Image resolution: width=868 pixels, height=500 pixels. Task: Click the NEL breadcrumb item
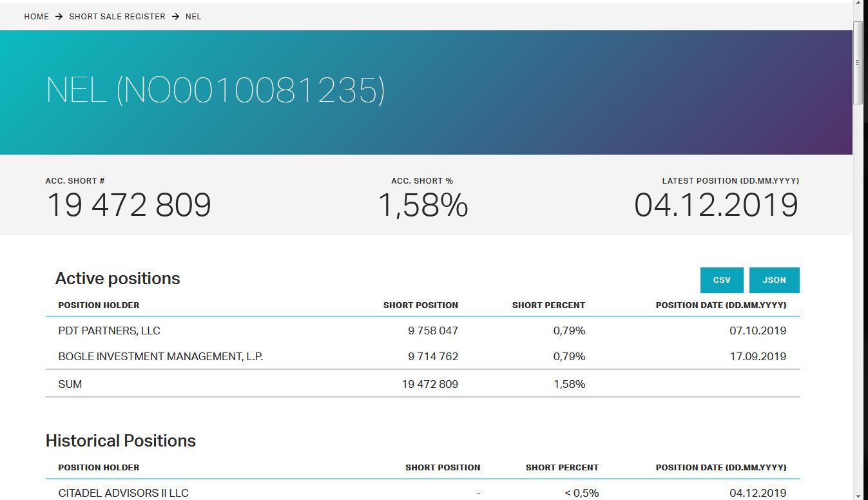[193, 17]
